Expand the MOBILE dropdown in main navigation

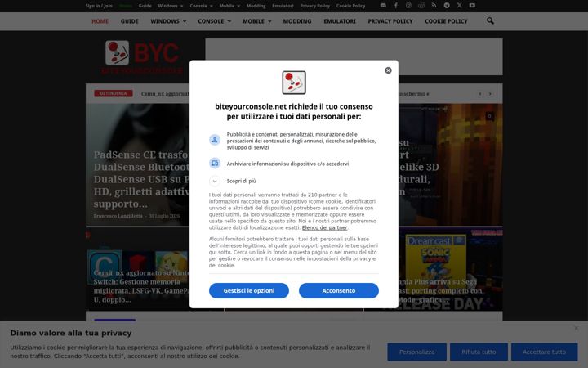coord(257,21)
